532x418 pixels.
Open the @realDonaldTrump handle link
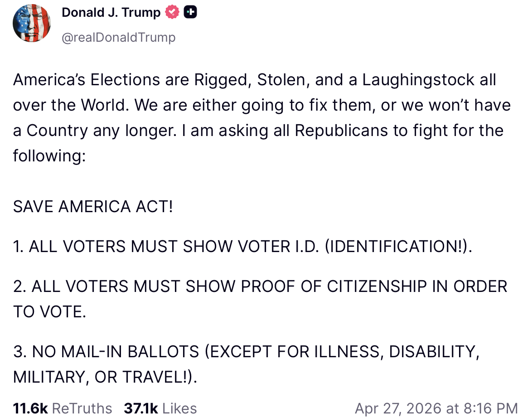tap(118, 37)
